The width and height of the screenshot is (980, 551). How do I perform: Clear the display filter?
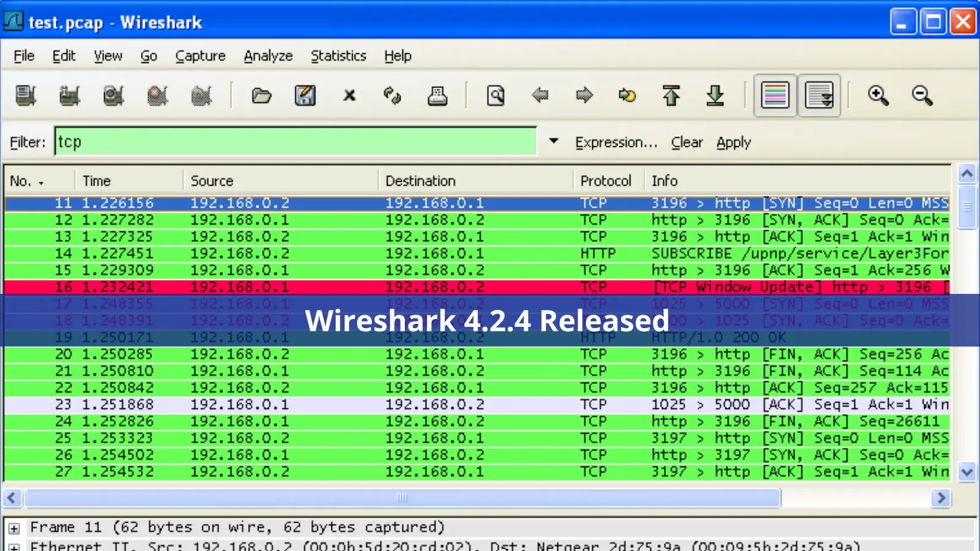tap(687, 142)
